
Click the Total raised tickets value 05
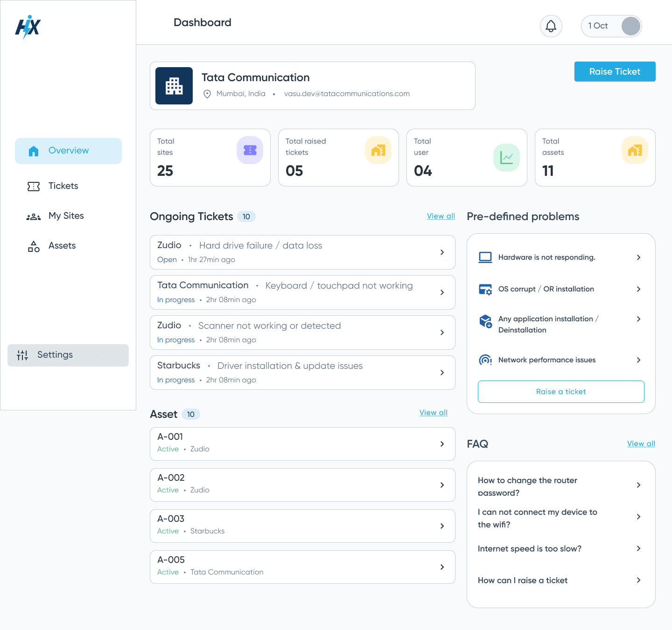(x=294, y=171)
